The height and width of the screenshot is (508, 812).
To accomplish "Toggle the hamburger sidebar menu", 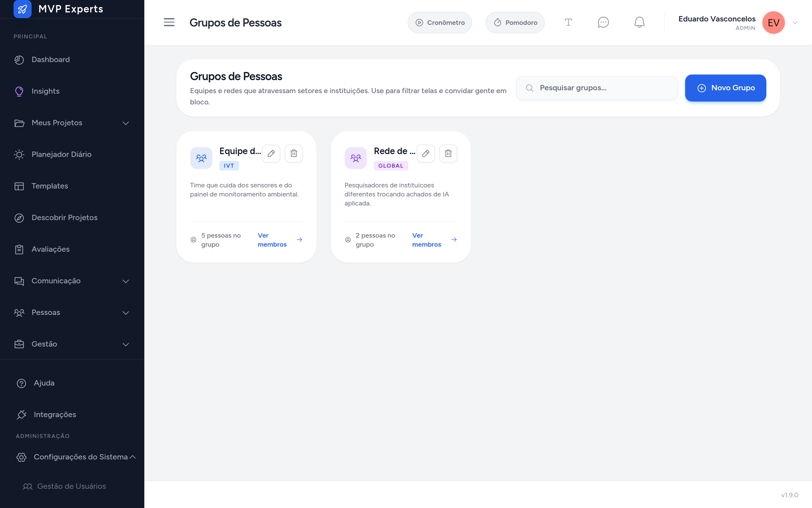I will pos(169,22).
